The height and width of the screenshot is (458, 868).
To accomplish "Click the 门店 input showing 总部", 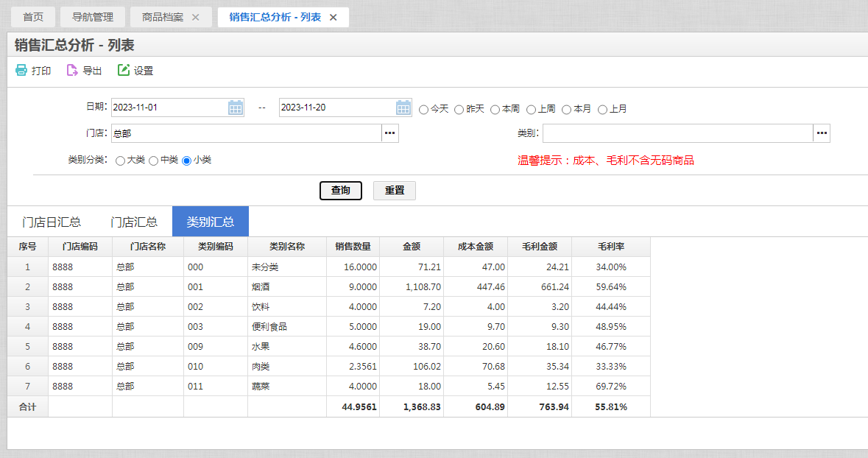I will coord(247,133).
